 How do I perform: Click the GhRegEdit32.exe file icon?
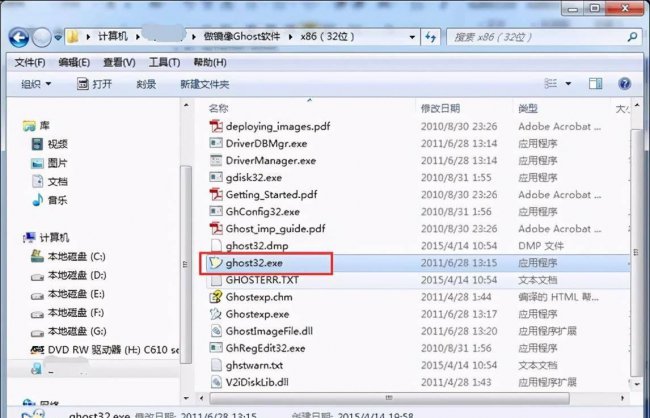point(216,348)
